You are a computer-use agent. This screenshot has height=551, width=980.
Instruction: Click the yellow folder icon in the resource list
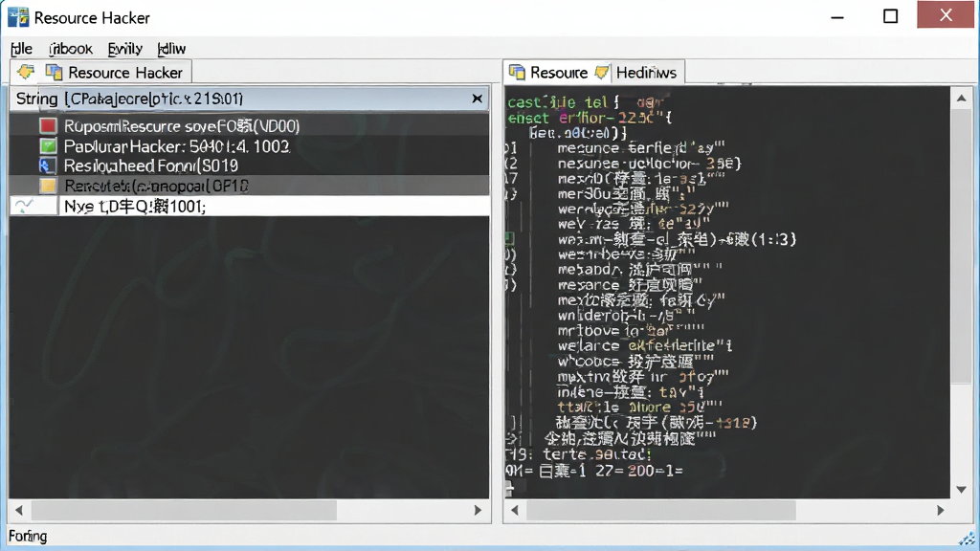pos(48,186)
